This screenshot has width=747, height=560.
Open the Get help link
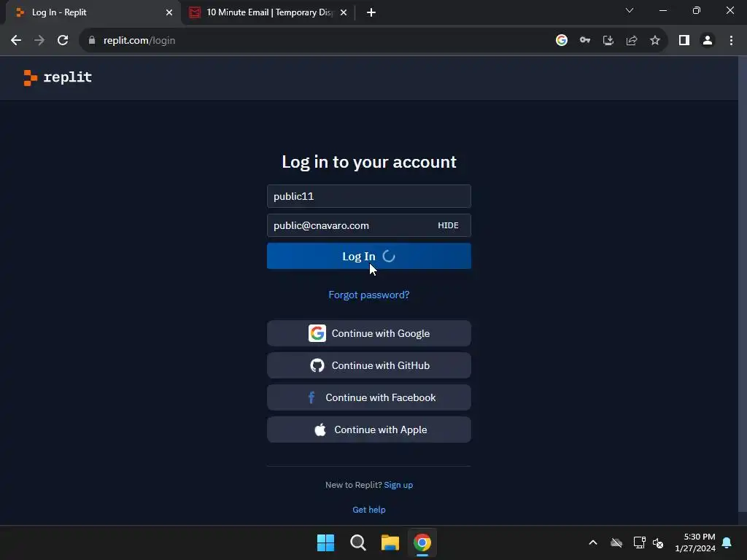(368, 510)
